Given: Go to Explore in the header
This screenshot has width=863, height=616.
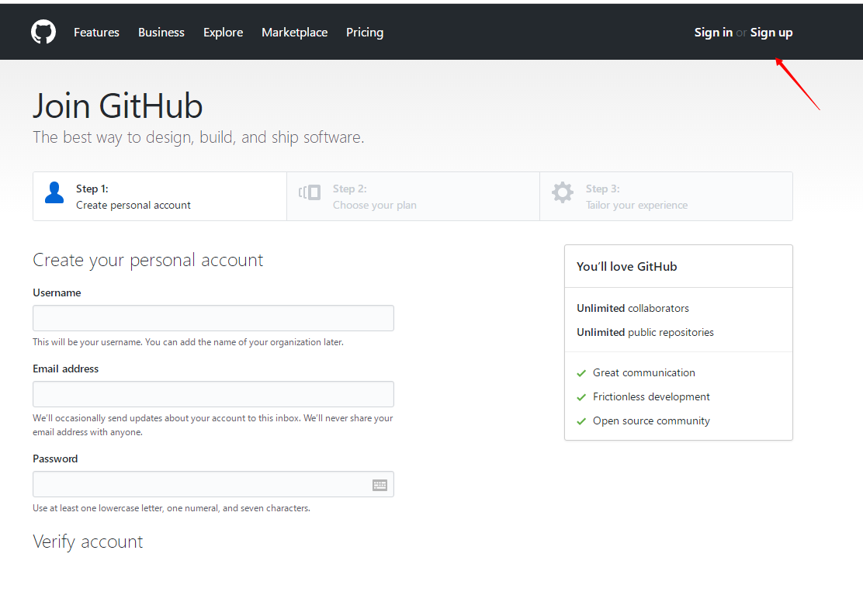Looking at the screenshot, I should coord(223,33).
